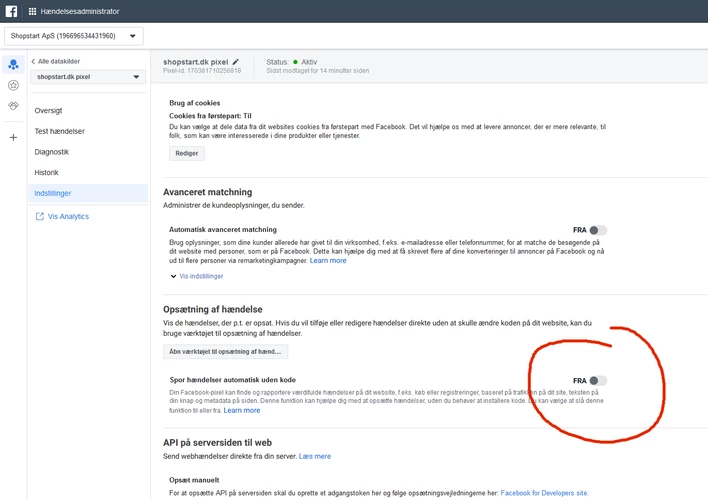This screenshot has height=500, width=708.
Task: Click the plus icon in left rail
Action: pos(13,137)
